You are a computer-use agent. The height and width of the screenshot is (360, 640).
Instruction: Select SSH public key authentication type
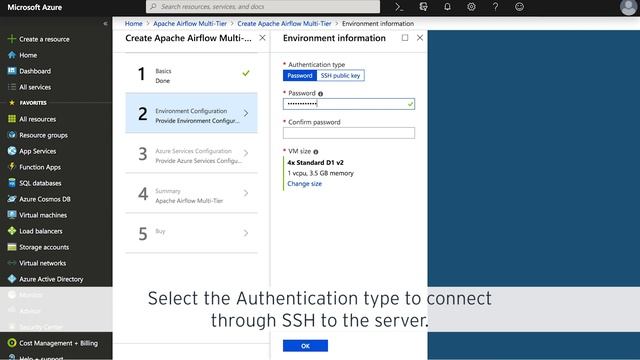tap(340, 76)
